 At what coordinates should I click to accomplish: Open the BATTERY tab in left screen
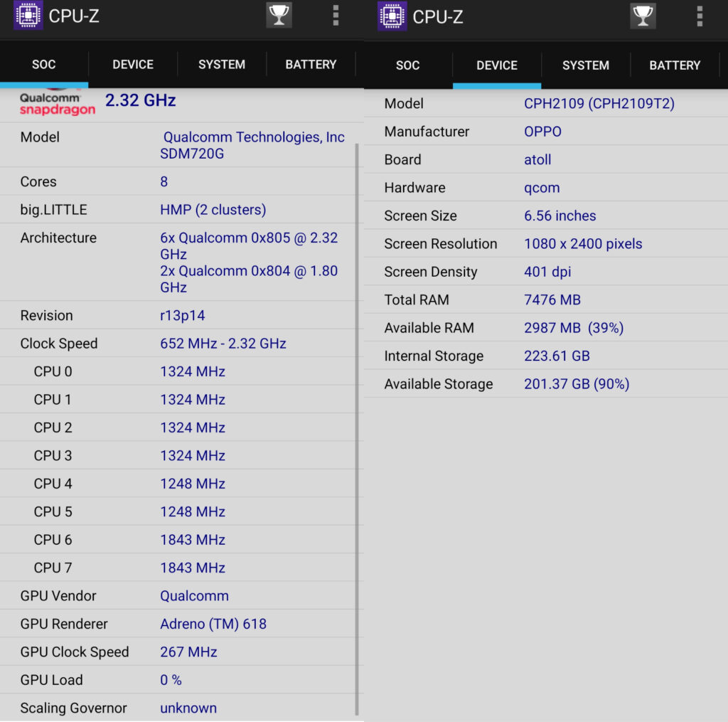(x=311, y=64)
